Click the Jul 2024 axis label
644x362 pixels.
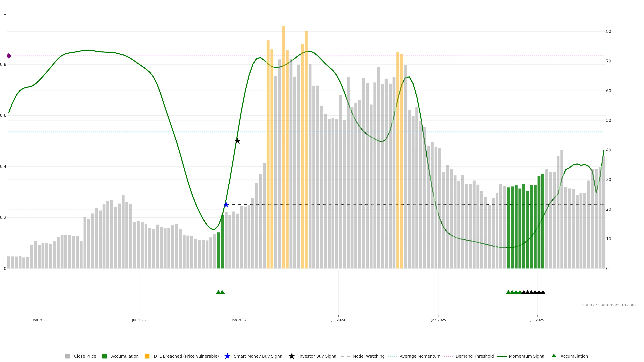click(x=338, y=320)
